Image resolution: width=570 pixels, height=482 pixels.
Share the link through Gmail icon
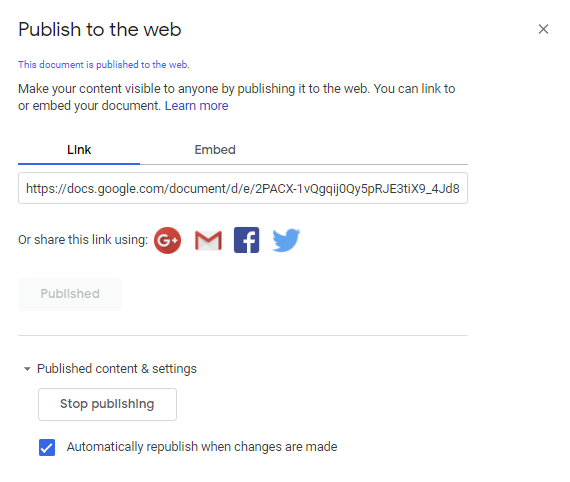(208, 240)
